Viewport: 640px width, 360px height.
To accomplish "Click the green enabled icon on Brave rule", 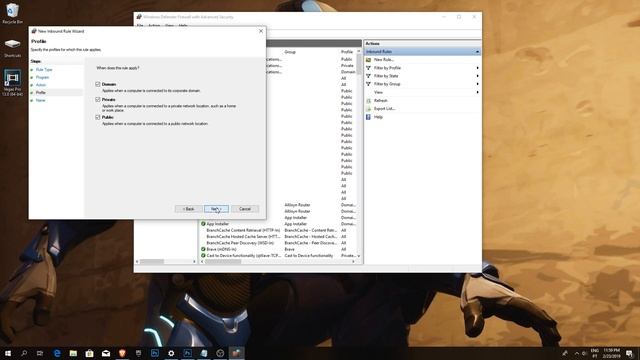I will pyautogui.click(x=203, y=249).
